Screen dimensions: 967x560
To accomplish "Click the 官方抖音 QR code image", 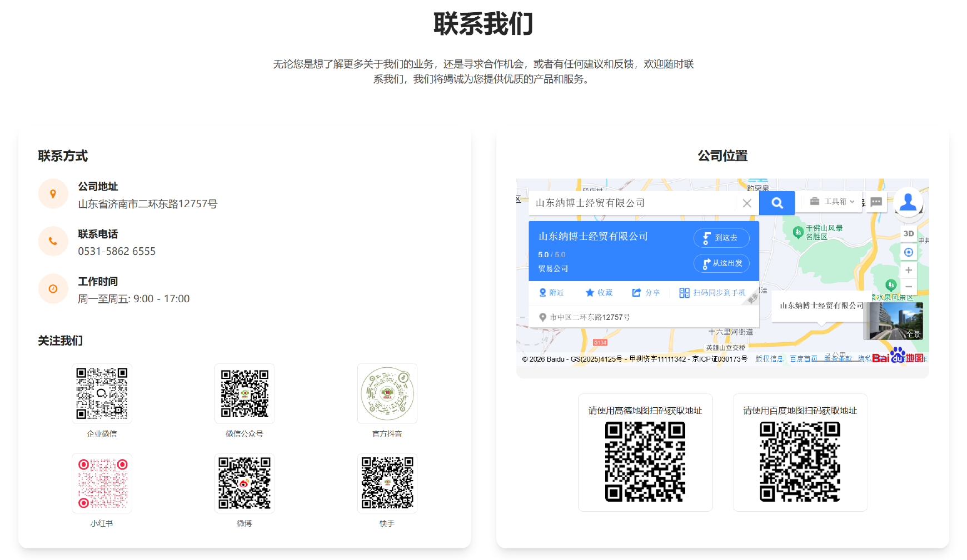I will [387, 394].
